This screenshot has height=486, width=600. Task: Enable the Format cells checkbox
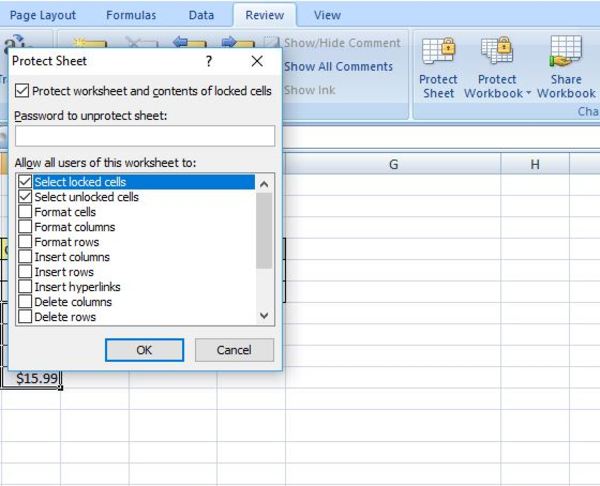[25, 212]
